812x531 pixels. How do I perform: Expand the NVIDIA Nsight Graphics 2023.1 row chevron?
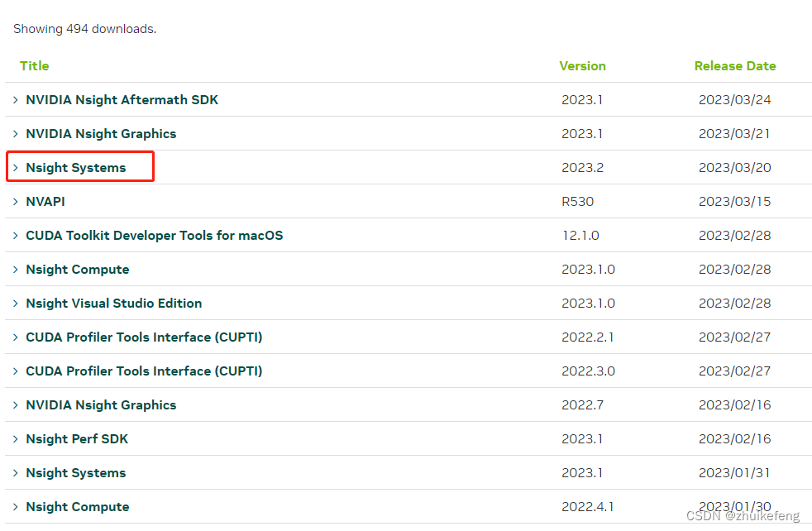(x=16, y=134)
